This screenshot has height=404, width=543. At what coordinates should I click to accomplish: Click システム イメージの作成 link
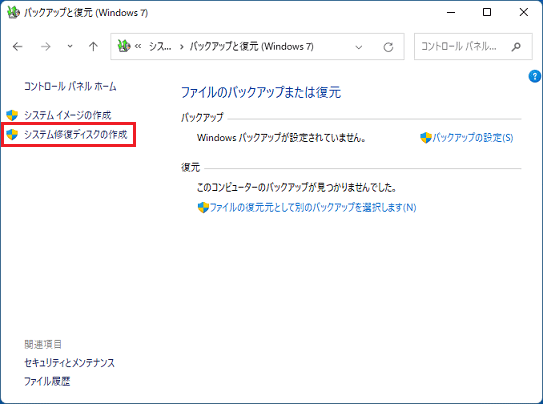68,115
